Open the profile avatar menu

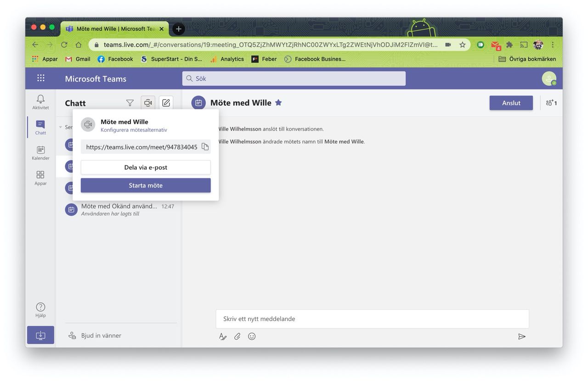click(x=549, y=78)
